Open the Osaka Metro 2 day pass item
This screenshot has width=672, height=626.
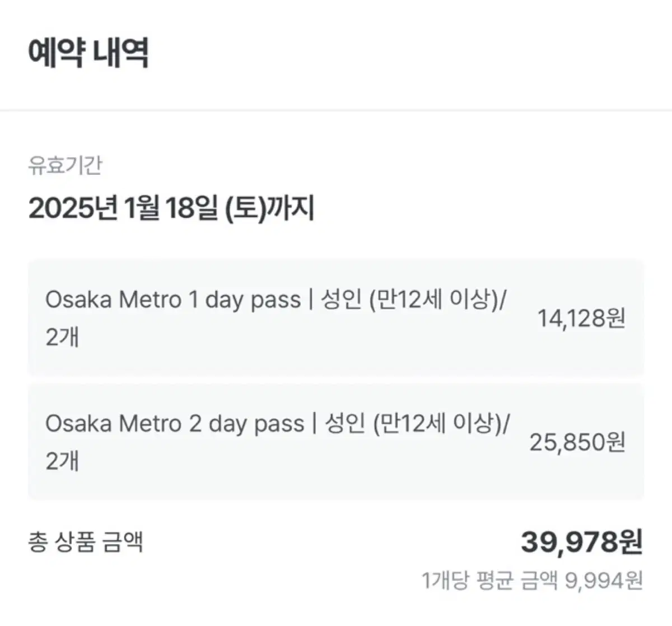click(336, 442)
